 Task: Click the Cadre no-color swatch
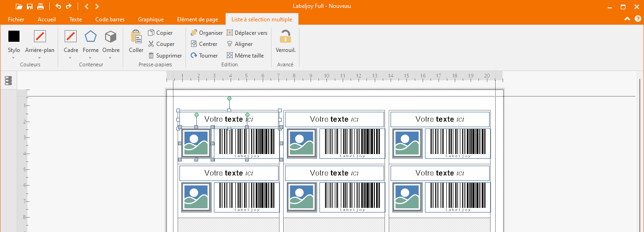point(71,36)
